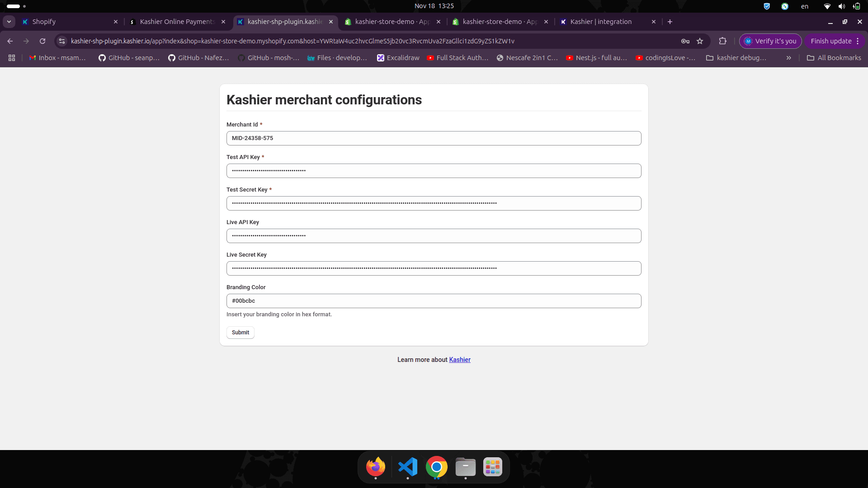
Task: Open the Excalidraw bookmark
Action: [398, 58]
